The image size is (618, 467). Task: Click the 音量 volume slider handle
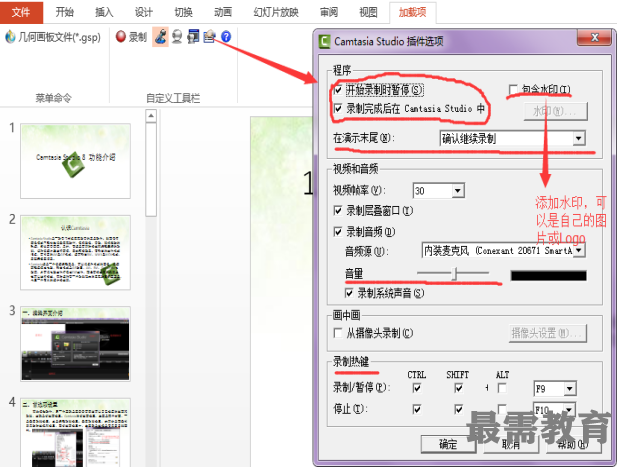(x=454, y=273)
